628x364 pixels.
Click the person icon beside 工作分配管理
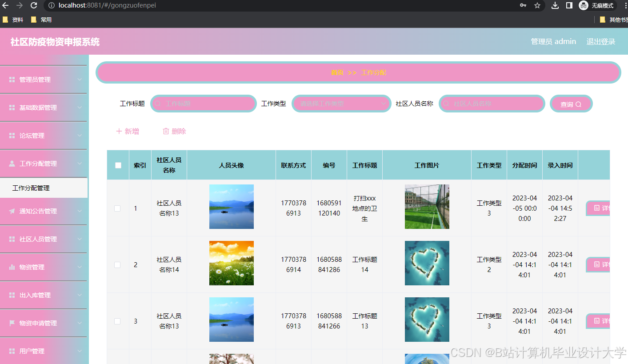(x=12, y=164)
